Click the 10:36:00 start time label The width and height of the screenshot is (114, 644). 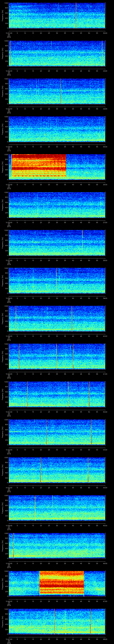(9, 223)
